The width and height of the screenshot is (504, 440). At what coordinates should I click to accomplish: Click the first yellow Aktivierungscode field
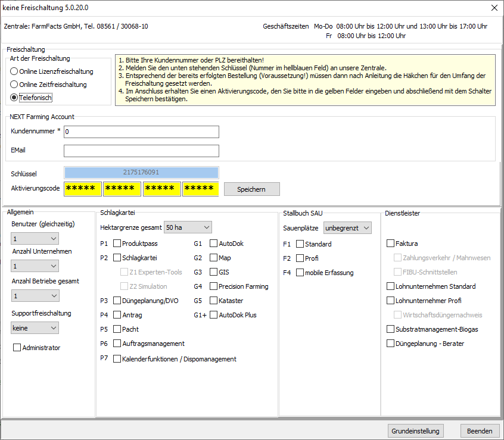82,189
